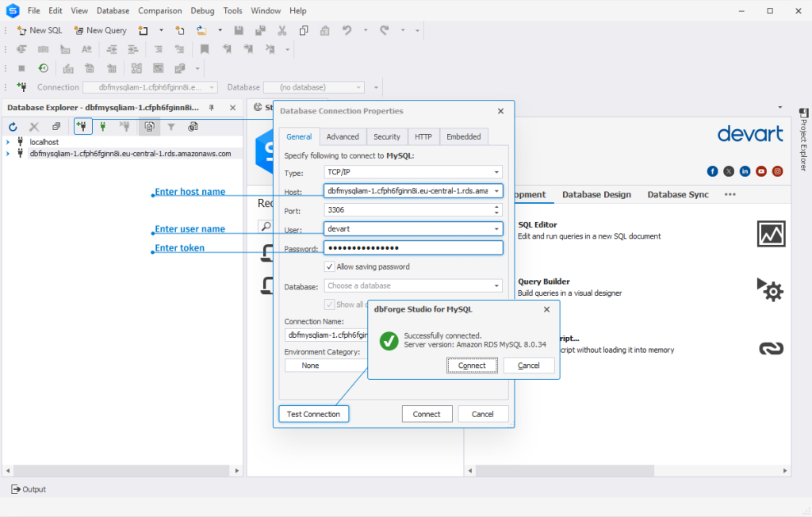Click the Cut scissors icon

click(x=282, y=31)
